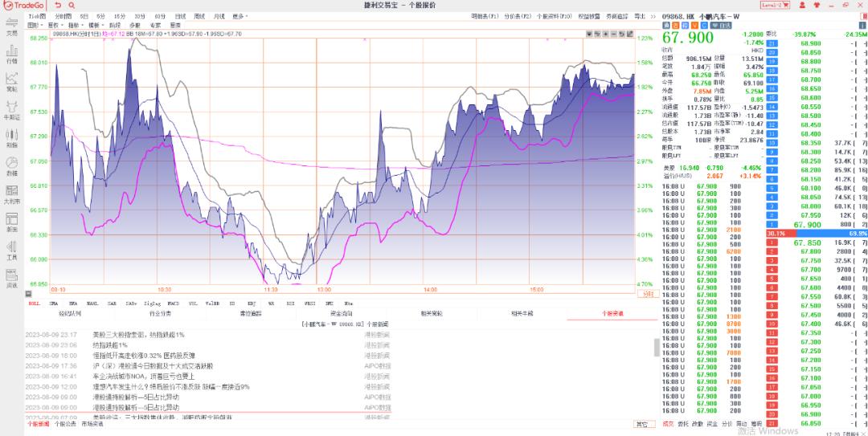
Task: Click the undo/back arrow next to the TradeGo logo
Action: tap(58, 5)
